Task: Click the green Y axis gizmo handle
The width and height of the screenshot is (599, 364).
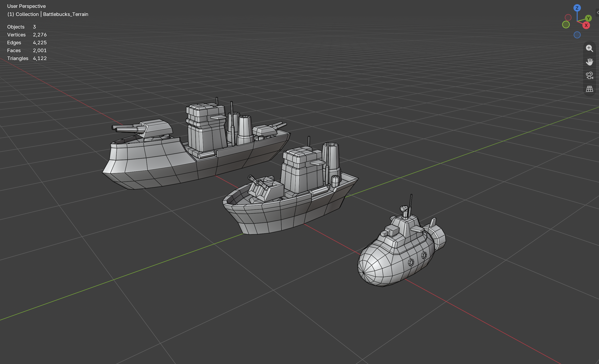Action: 588,18
